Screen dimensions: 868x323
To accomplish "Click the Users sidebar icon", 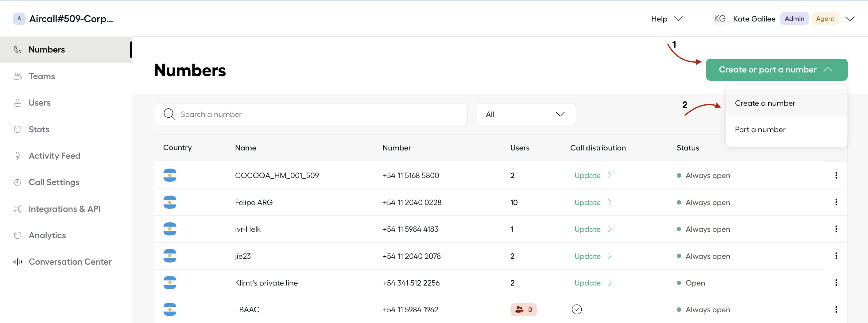I will [17, 103].
